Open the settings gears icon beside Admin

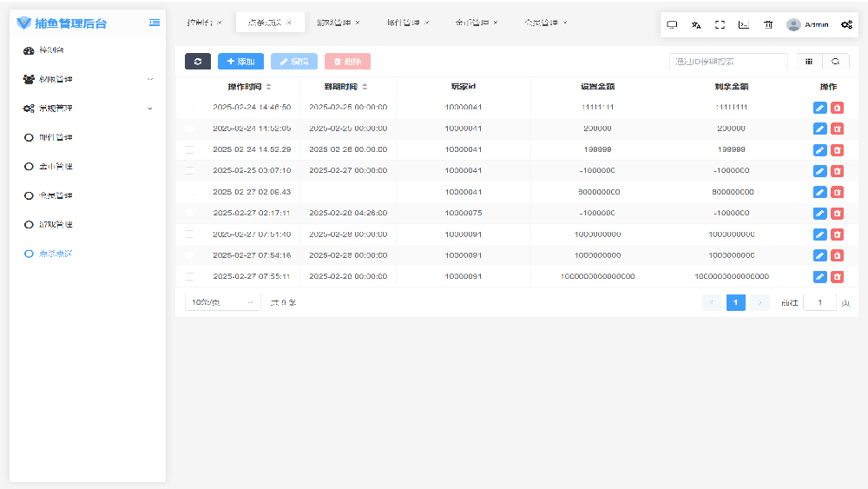[x=846, y=25]
